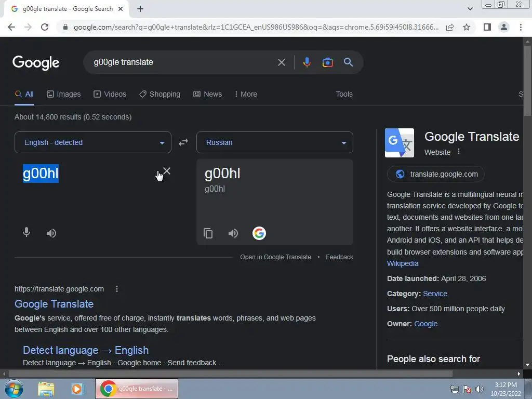Switch to All results tab
The image size is (532, 399).
[x=24, y=94]
